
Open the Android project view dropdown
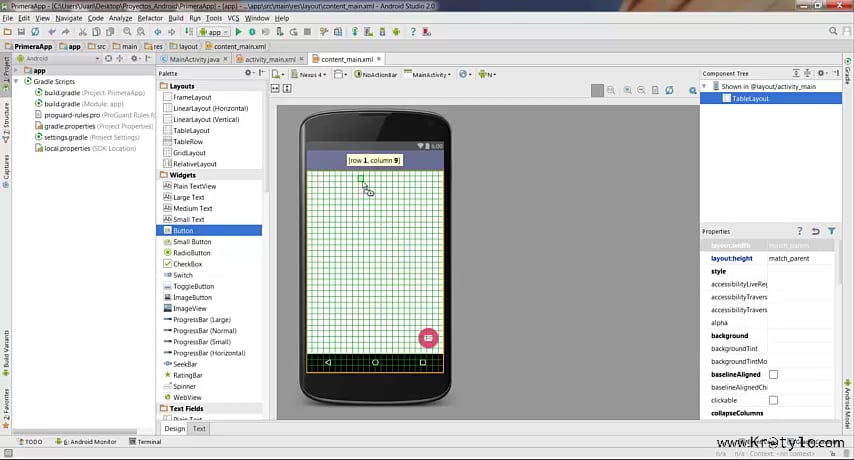58,58
